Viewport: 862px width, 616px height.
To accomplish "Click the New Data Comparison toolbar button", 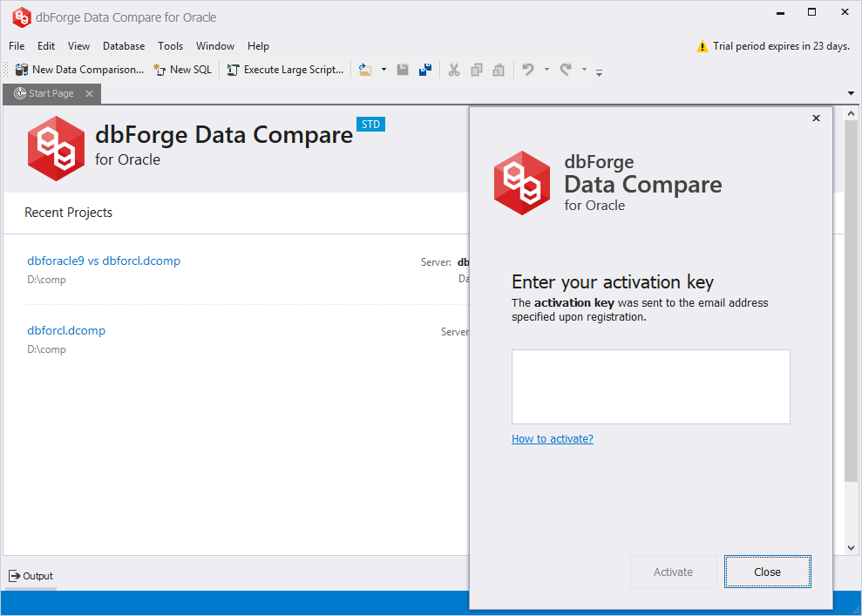I will click(79, 70).
